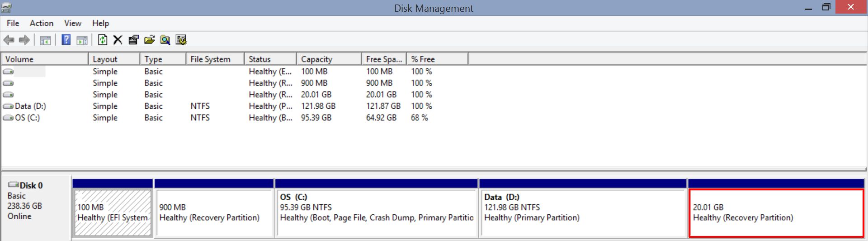Select the Data (D:) volume row
This screenshot has width=868, height=241.
coord(217,106)
